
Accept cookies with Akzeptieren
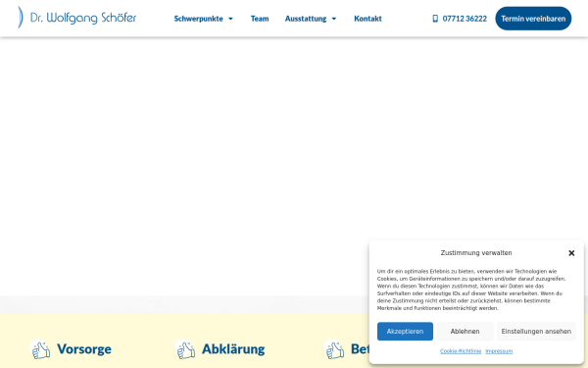(x=405, y=332)
